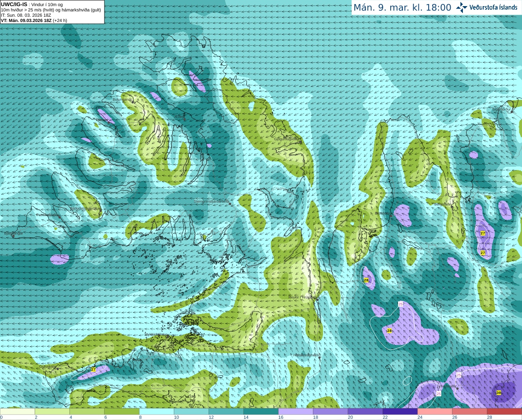Click the yellow 27 gust marker near Gufuskálar
522x420 pixels.
[93, 369]
